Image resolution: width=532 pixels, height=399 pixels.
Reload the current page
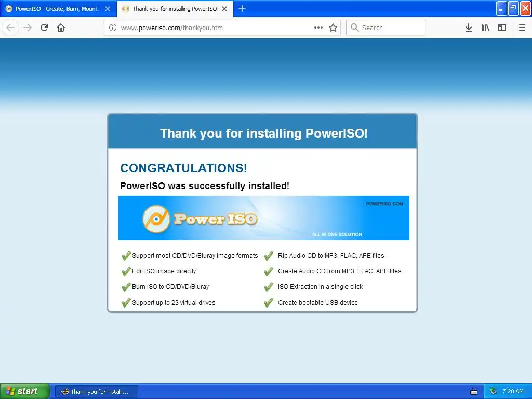coord(44,28)
